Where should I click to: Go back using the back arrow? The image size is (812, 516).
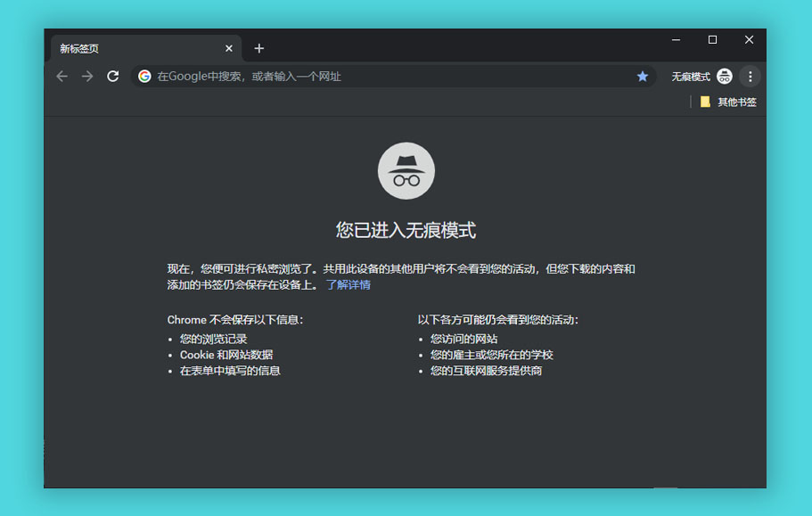click(62, 76)
